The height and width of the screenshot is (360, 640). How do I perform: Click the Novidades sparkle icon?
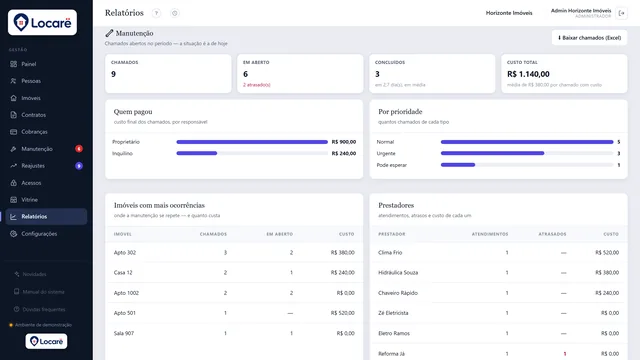pos(17,274)
